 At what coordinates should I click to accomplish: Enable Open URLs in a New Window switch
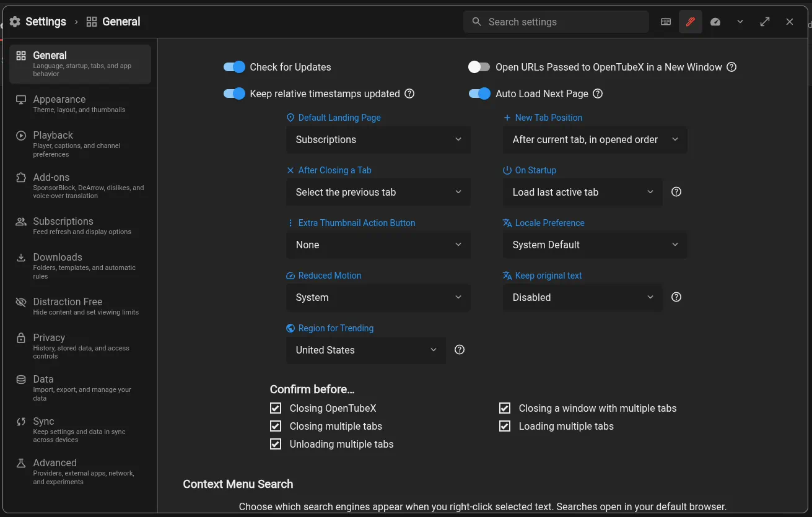pos(479,67)
